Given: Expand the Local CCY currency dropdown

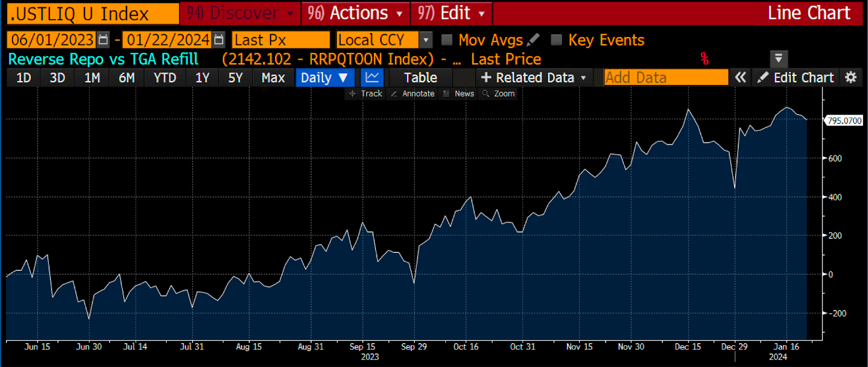Looking at the screenshot, I should [x=426, y=40].
